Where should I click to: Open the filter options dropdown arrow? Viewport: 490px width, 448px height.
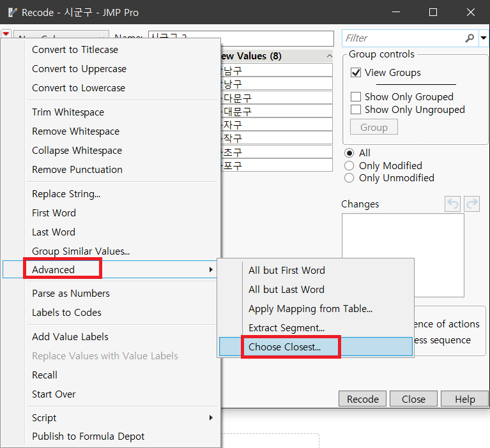click(484, 38)
